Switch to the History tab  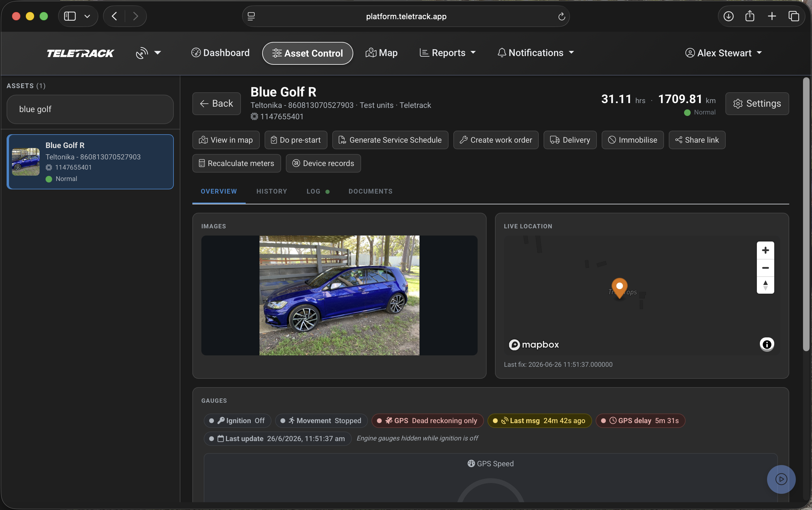(x=271, y=191)
